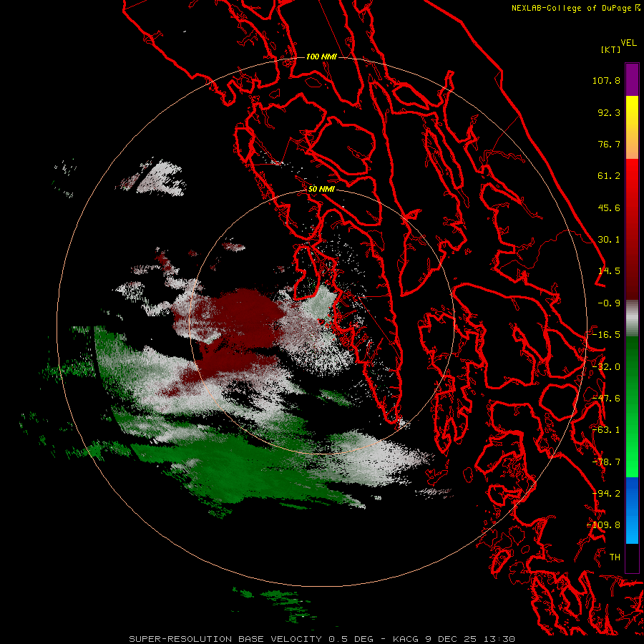
Task: Click the gray near-zero segment of color bar
Action: (632, 318)
